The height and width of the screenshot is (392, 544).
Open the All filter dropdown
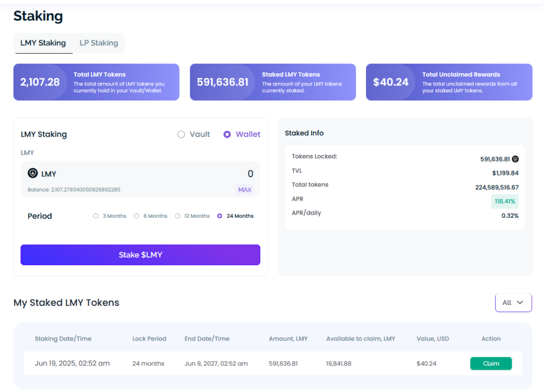click(x=513, y=302)
